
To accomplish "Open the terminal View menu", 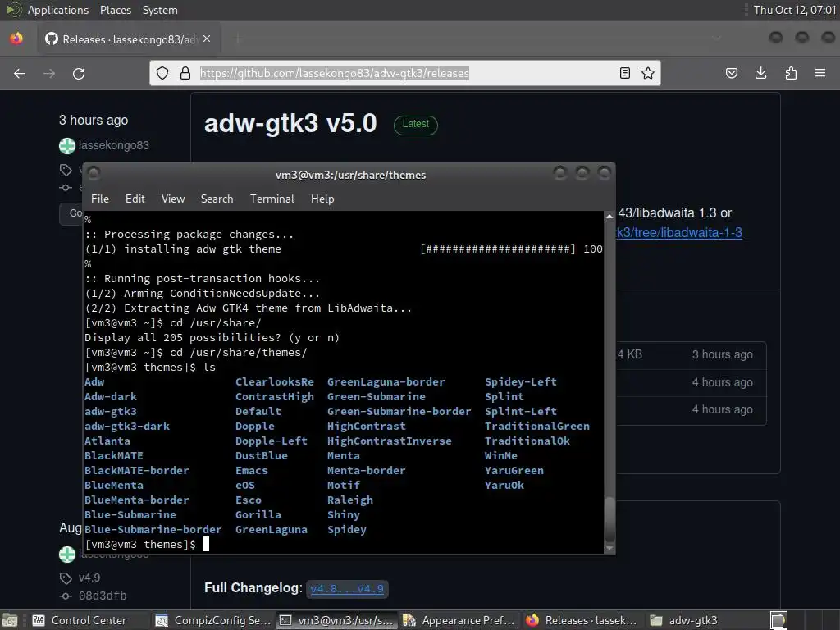I will pyautogui.click(x=173, y=199).
